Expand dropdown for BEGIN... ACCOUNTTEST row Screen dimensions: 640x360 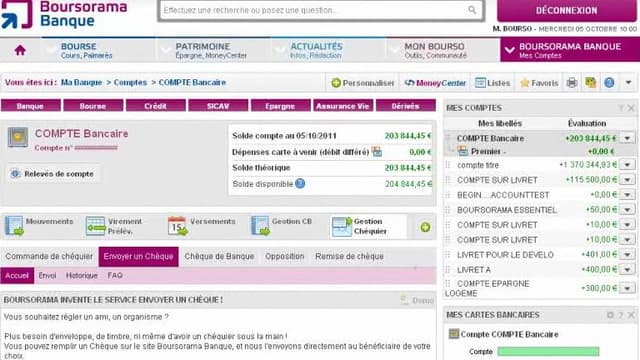click(x=627, y=195)
